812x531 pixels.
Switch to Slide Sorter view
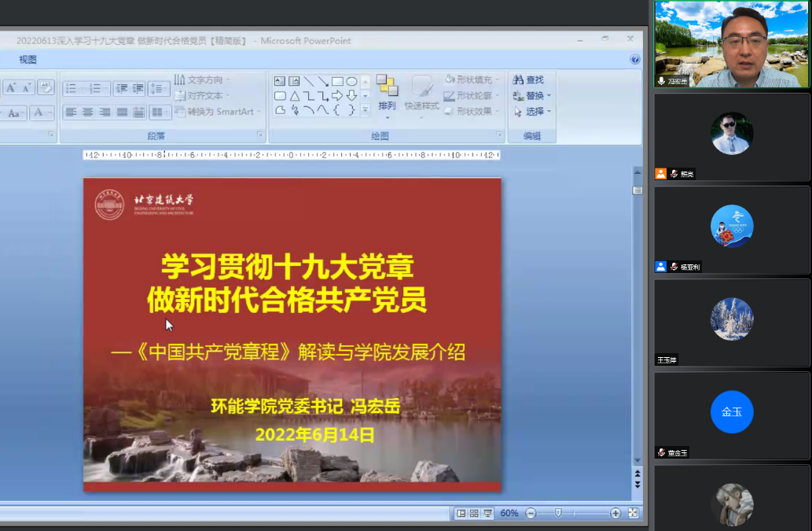(474, 513)
